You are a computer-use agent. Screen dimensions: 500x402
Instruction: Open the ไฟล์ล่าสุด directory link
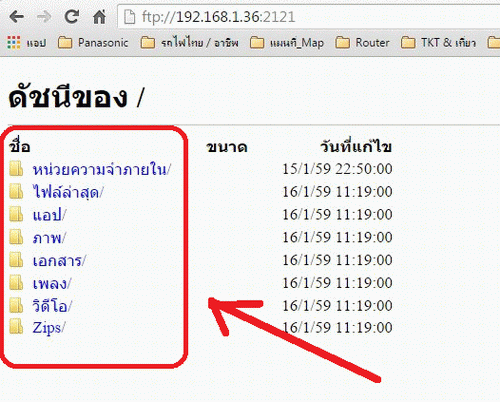68,192
